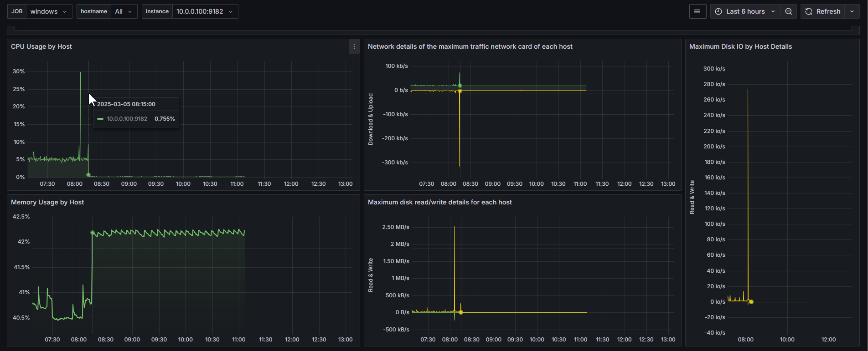Click the Network details panel title
This screenshot has width=868, height=351.
(x=470, y=46)
